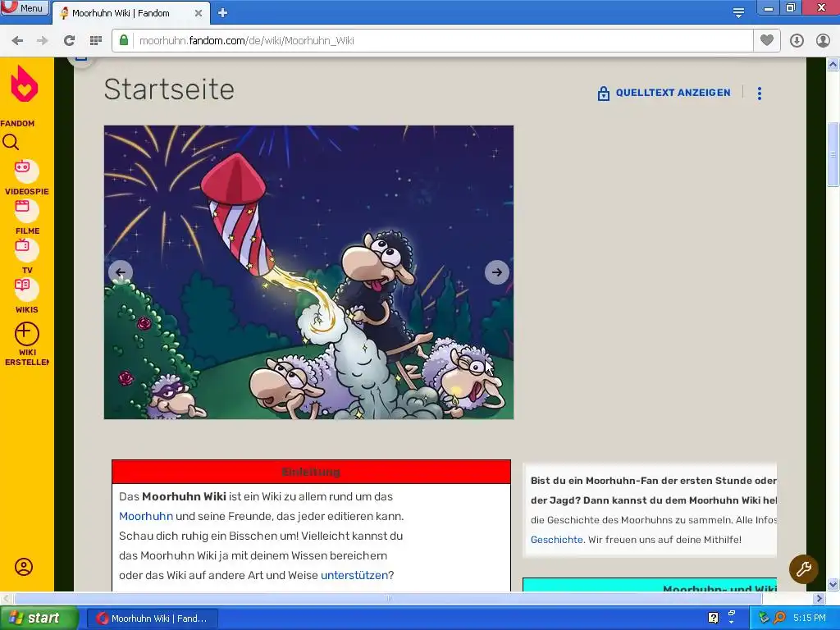Open the Geschichte link
The width and height of the screenshot is (840, 630).
(557, 540)
